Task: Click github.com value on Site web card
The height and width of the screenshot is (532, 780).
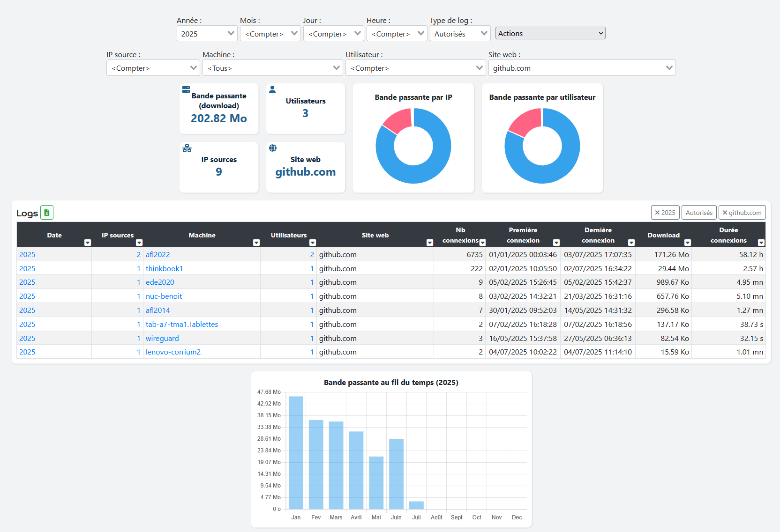Action: pos(306,172)
